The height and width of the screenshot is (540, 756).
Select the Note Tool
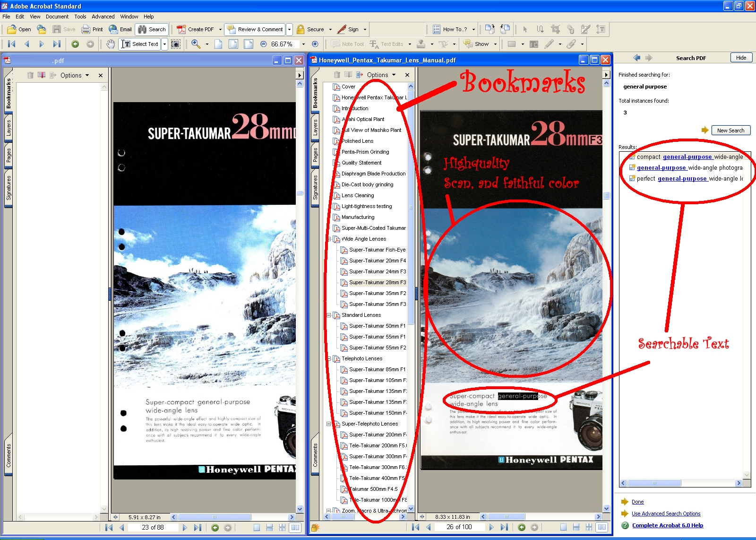click(347, 44)
